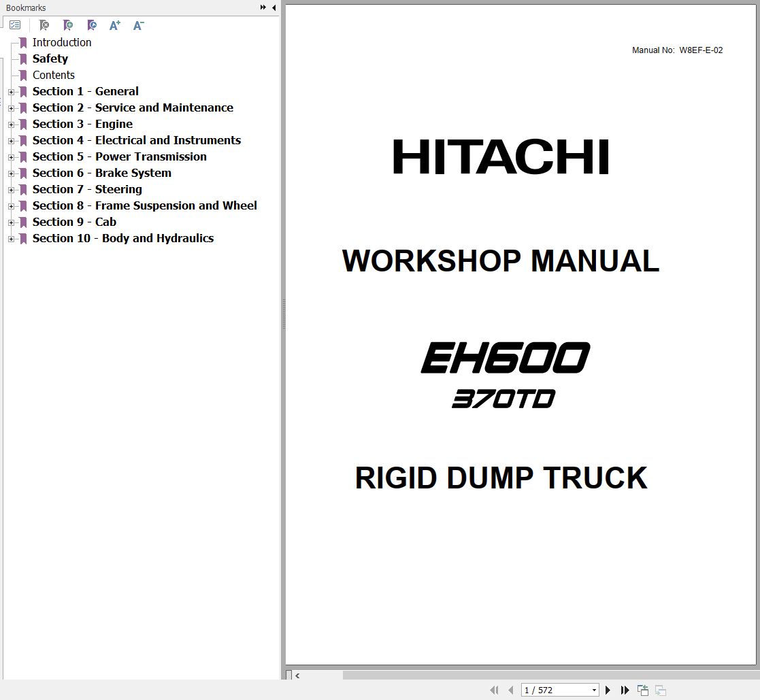Image resolution: width=760 pixels, height=700 pixels.
Task: Click the previous view icon
Action: [x=643, y=690]
